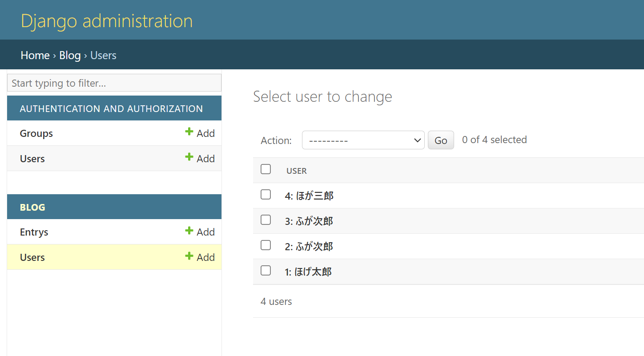Open user 1: ほげ太郎
The height and width of the screenshot is (356, 644).
pyautogui.click(x=308, y=272)
